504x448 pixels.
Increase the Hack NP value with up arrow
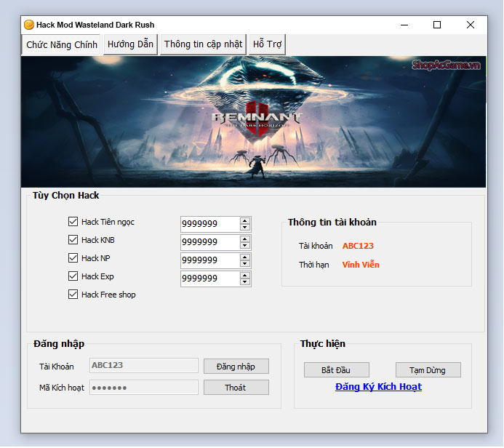point(245,257)
